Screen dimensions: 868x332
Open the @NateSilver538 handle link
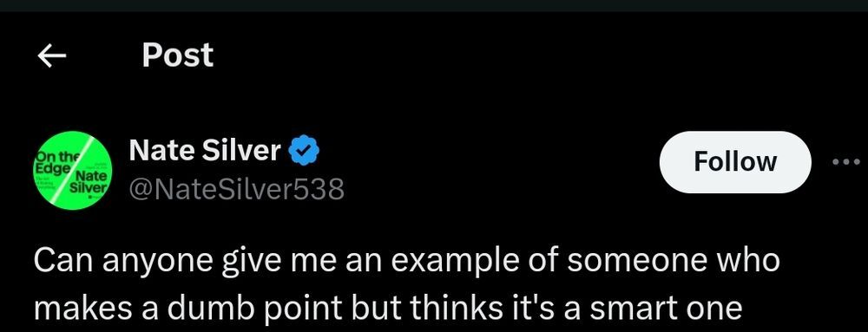tap(236, 190)
